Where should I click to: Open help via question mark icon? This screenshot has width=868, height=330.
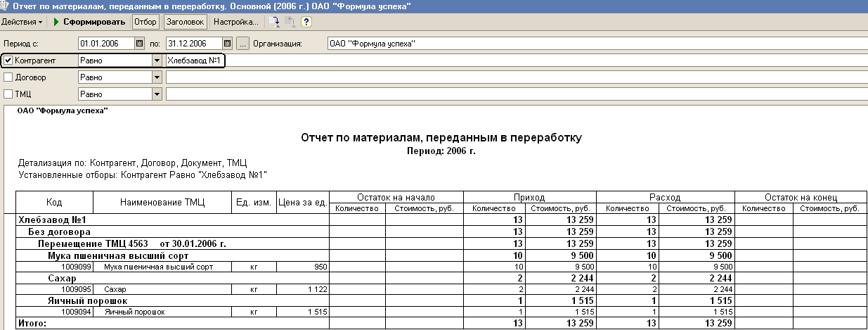tap(306, 22)
